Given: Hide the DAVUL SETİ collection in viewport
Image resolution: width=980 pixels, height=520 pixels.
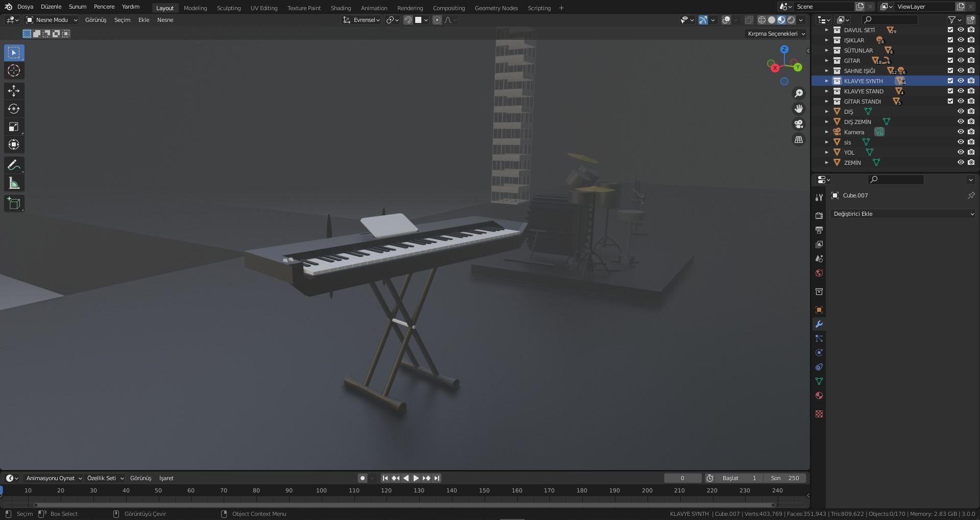Looking at the screenshot, I should point(961,30).
